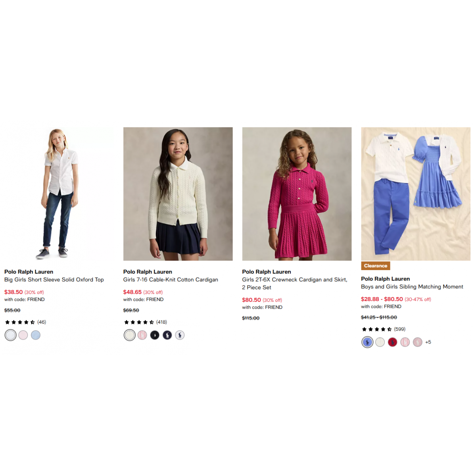Open the Sibling Matching Moment product image

coord(416,194)
